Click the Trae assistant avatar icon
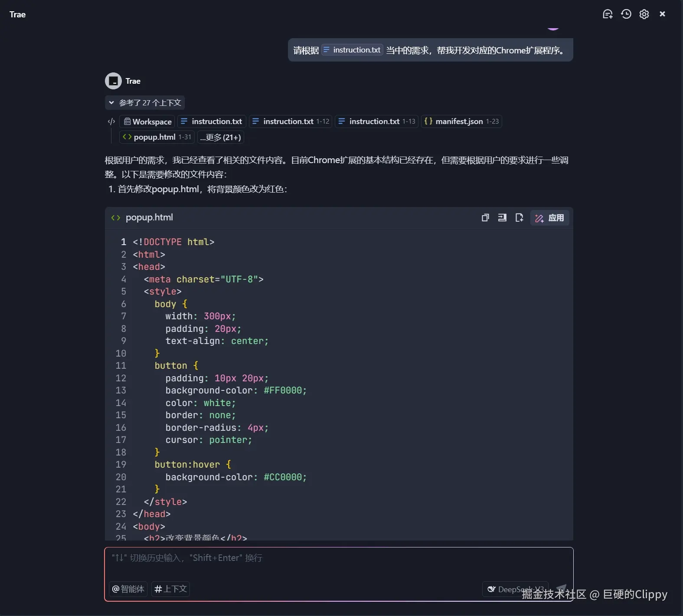Screen dimensions: 683x616 click(113, 81)
